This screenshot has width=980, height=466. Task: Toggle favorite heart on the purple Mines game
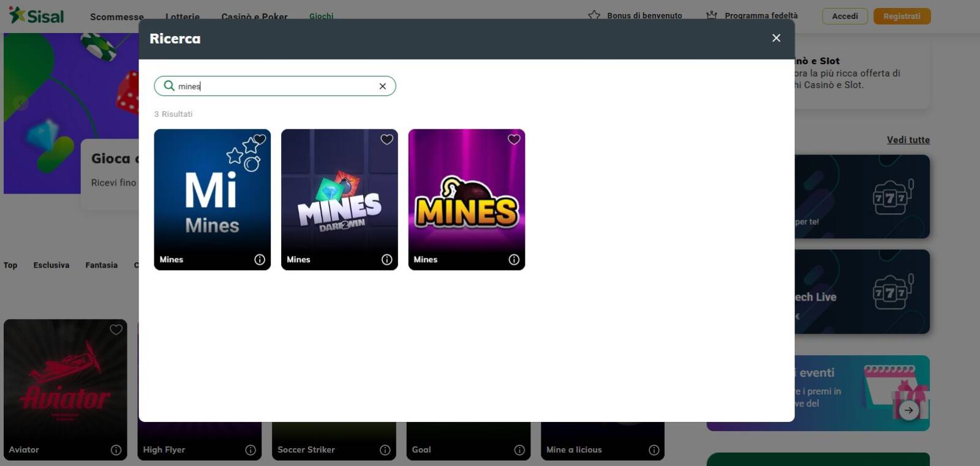(514, 140)
